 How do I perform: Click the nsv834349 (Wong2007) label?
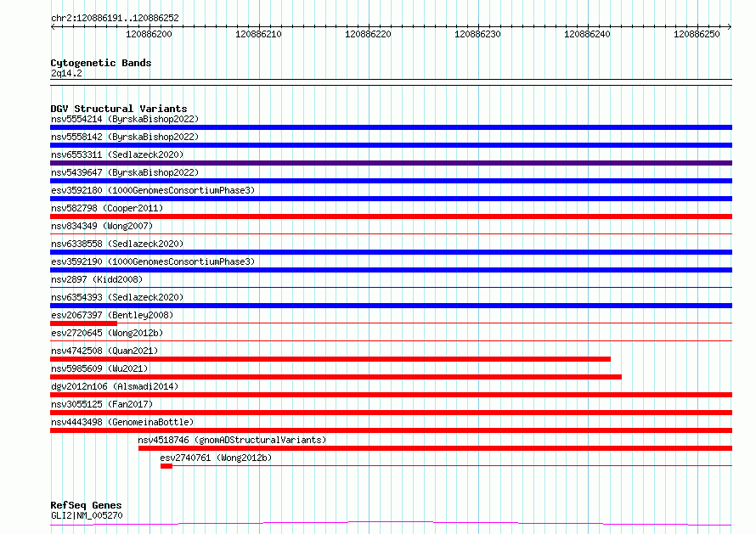[102, 226]
